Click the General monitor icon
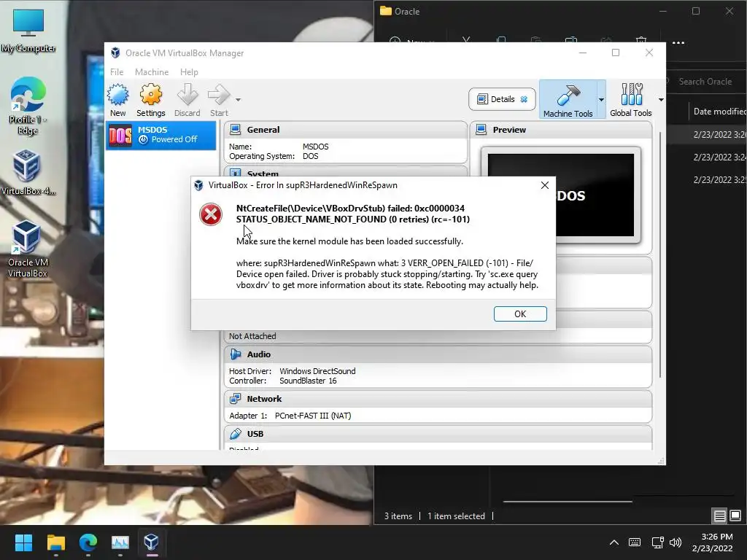Viewport: 747px width, 560px height. pos(236,130)
